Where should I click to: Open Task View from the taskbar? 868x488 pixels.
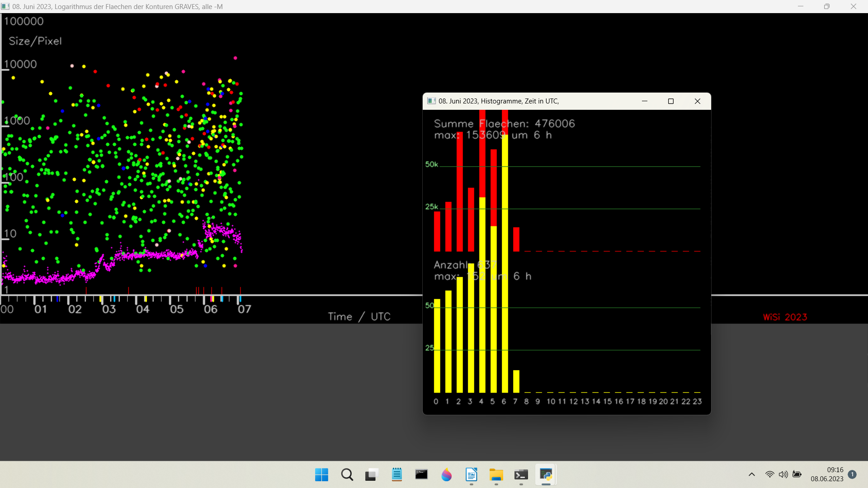click(x=372, y=475)
